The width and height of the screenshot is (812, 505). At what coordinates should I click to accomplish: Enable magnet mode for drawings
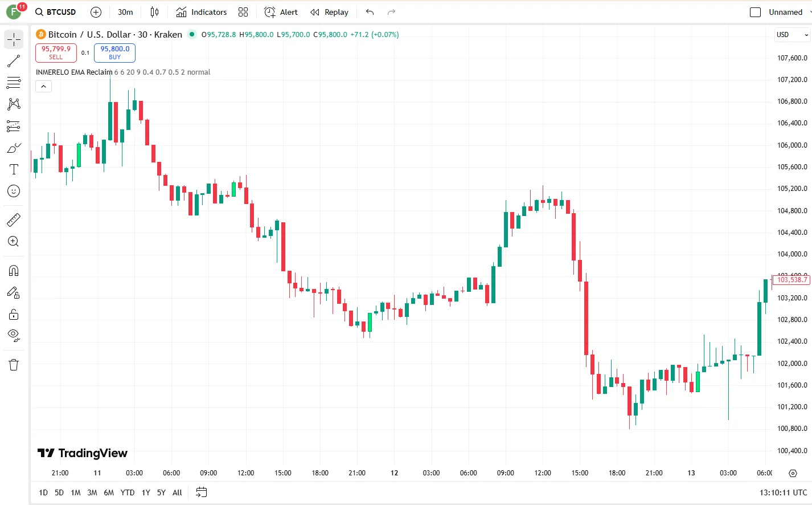pyautogui.click(x=13, y=270)
